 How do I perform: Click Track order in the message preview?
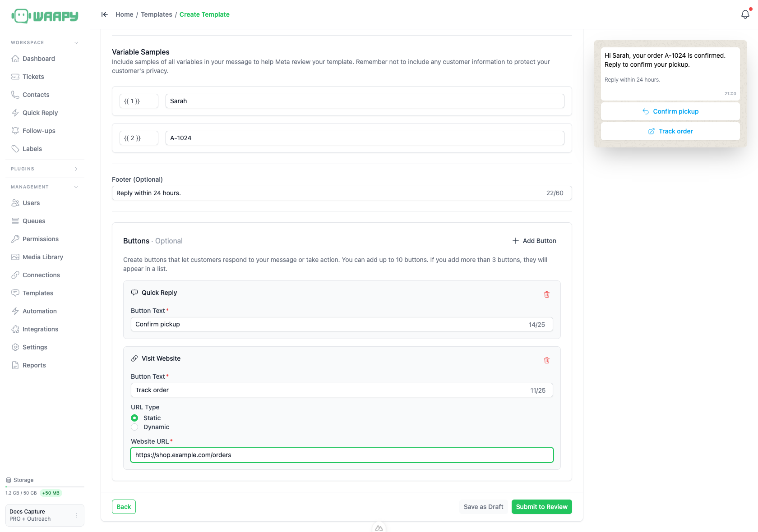(x=670, y=131)
